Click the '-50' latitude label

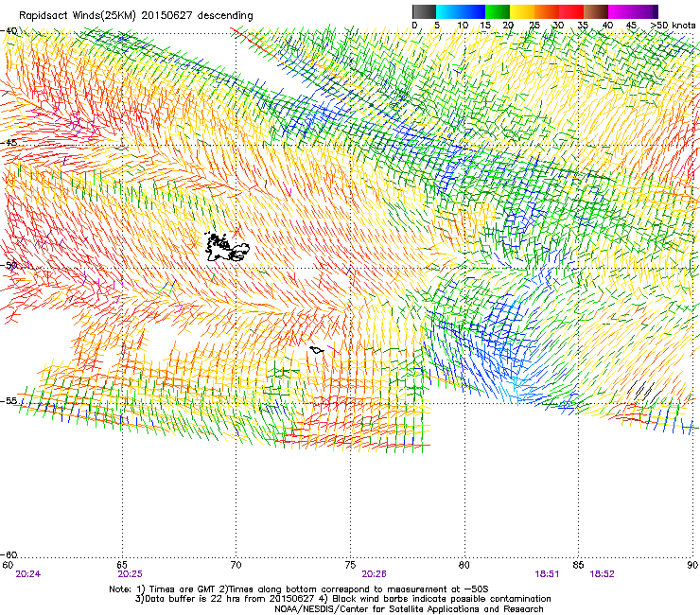pos(9,265)
